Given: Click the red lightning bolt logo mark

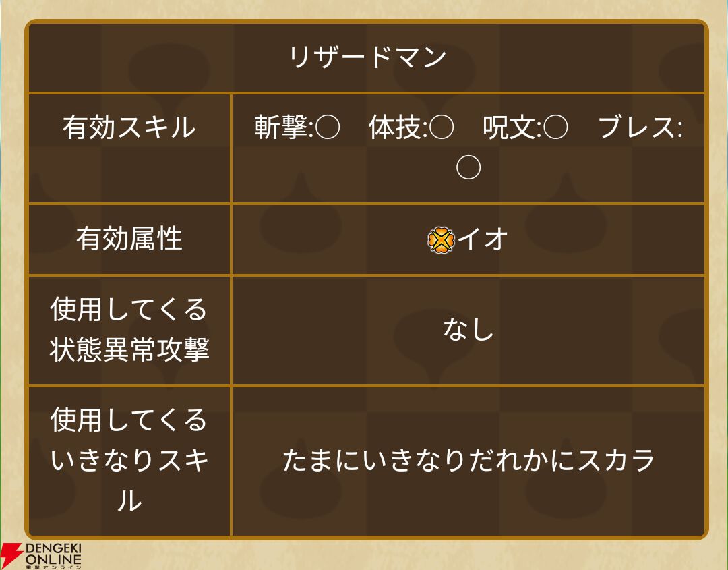Looking at the screenshot, I should click(11, 556).
